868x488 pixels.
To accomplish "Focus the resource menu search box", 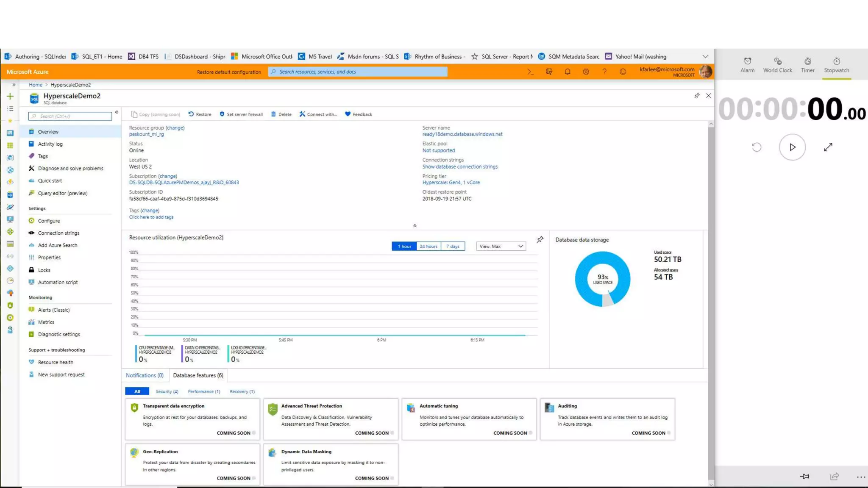I will (x=70, y=116).
